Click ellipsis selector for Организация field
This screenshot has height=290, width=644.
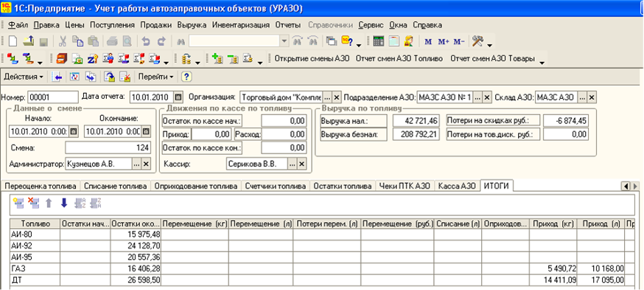[327, 97]
